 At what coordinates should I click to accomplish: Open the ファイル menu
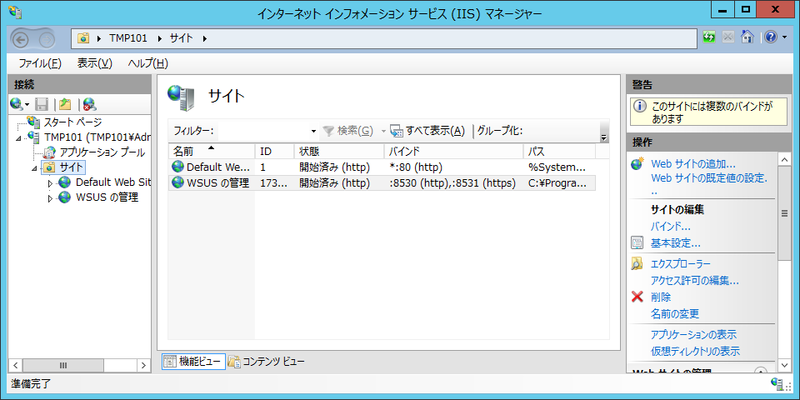40,64
